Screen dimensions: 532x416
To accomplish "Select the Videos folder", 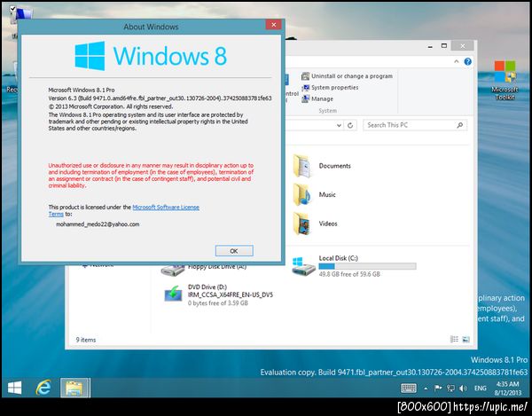I will [302, 224].
